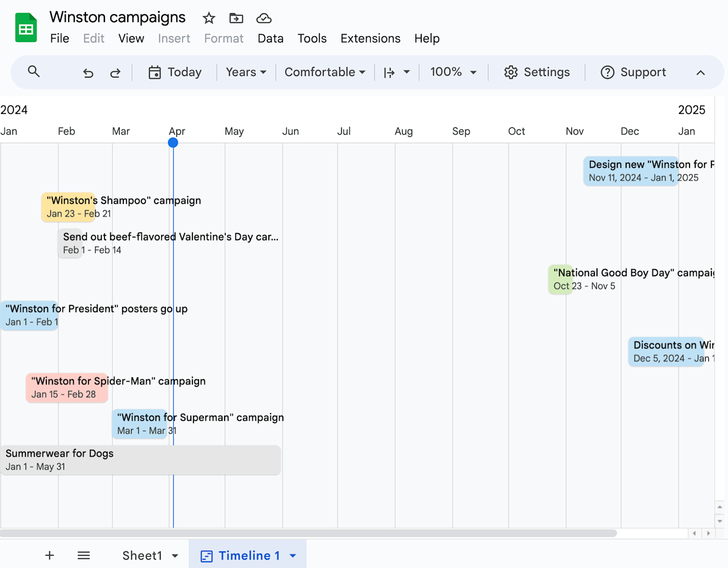Open the all sheets list icon
The height and width of the screenshot is (568, 728).
coord(84,556)
